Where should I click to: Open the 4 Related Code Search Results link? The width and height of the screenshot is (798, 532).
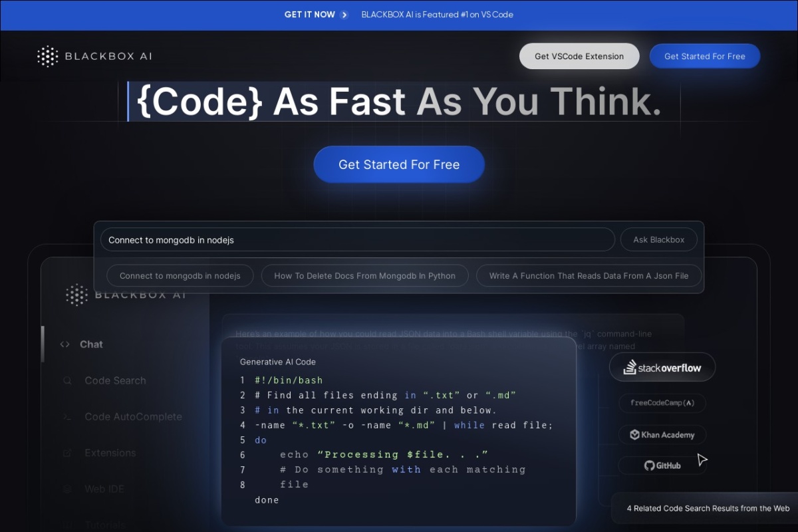click(x=707, y=508)
